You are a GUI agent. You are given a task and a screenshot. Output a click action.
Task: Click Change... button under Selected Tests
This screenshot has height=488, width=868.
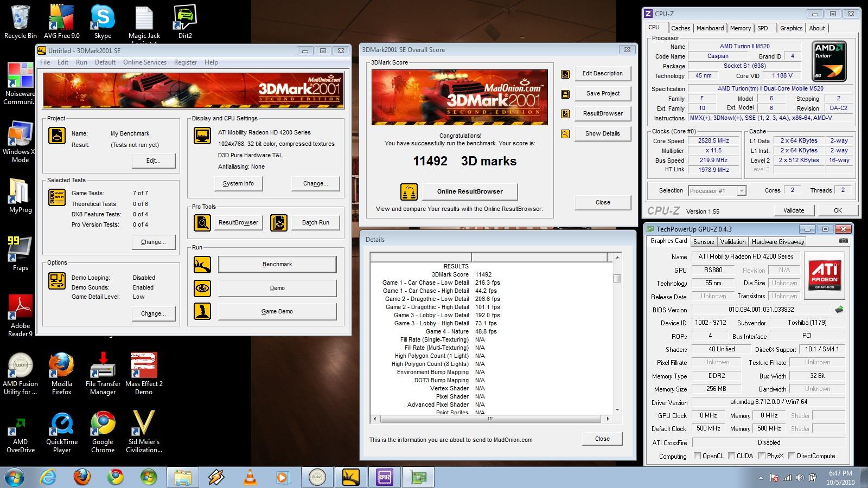pos(154,242)
